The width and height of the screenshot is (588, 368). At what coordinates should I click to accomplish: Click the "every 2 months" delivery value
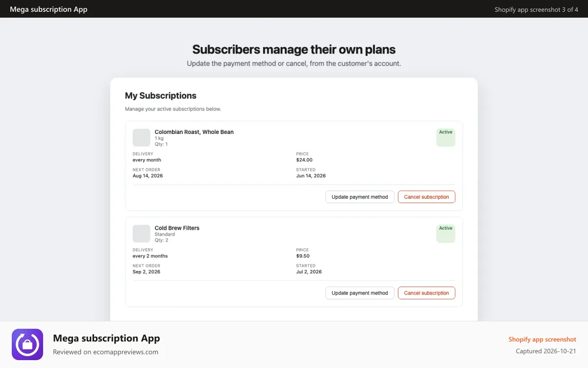(x=150, y=256)
